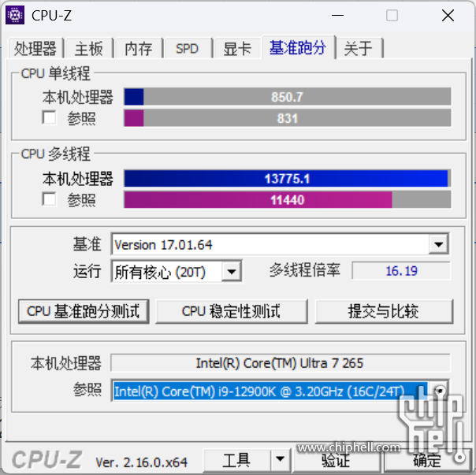
Task: Expand the 工具 dropdown arrow
Action: tap(280, 459)
